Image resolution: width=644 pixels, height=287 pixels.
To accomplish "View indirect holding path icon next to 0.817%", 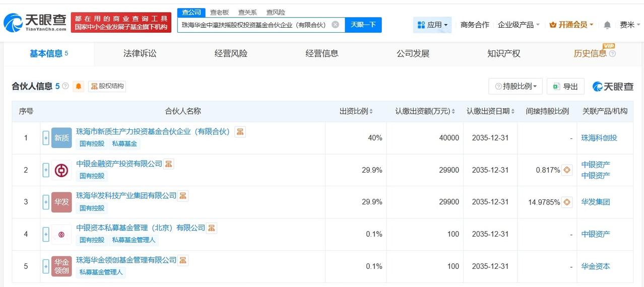I will 567,170.
